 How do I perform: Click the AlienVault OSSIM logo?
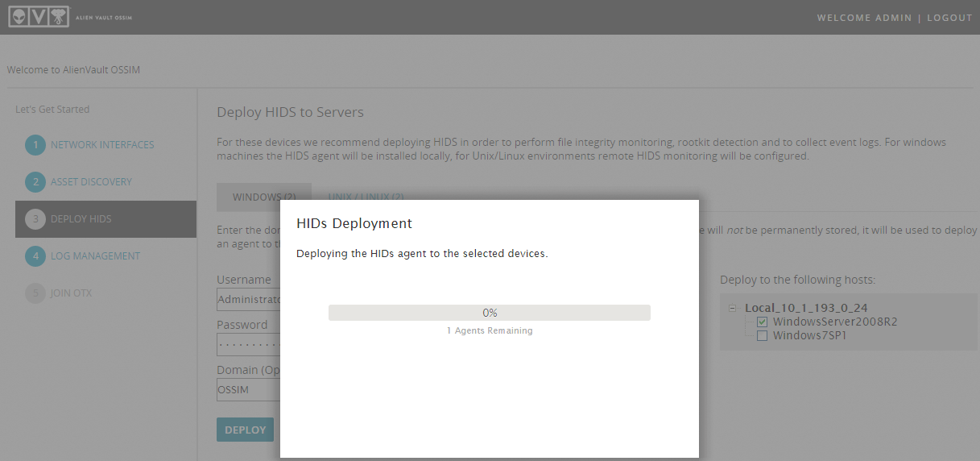pyautogui.click(x=70, y=17)
